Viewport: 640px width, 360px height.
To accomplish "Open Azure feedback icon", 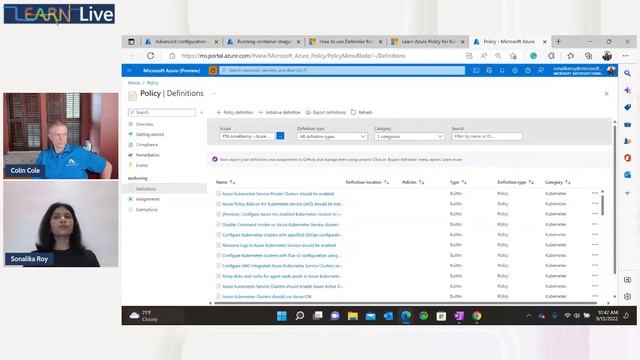I will (541, 71).
